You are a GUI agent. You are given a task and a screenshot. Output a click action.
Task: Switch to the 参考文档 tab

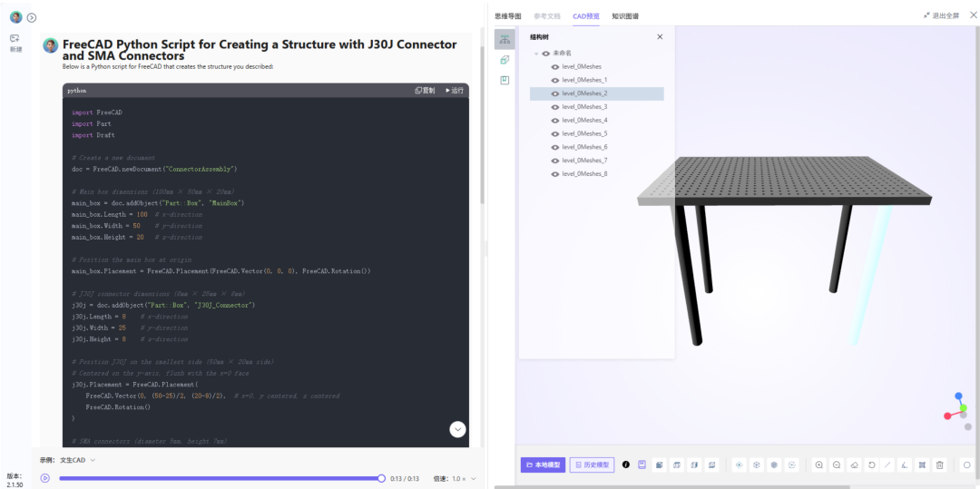pyautogui.click(x=547, y=16)
